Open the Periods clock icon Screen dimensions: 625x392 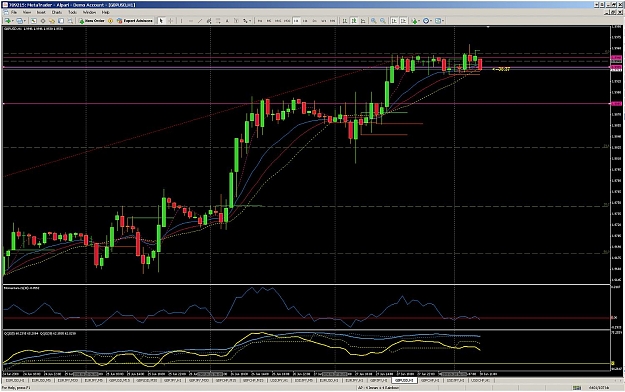click(x=425, y=21)
